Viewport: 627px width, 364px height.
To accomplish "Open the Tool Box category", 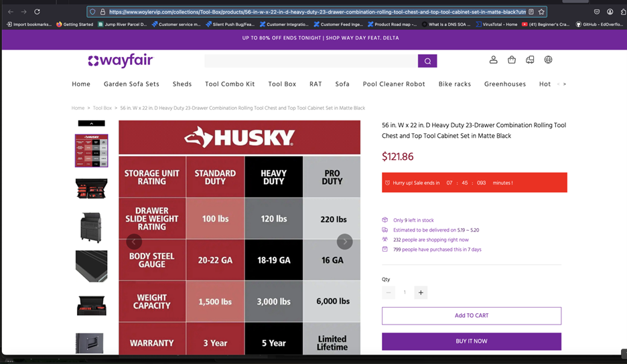I will click(282, 84).
